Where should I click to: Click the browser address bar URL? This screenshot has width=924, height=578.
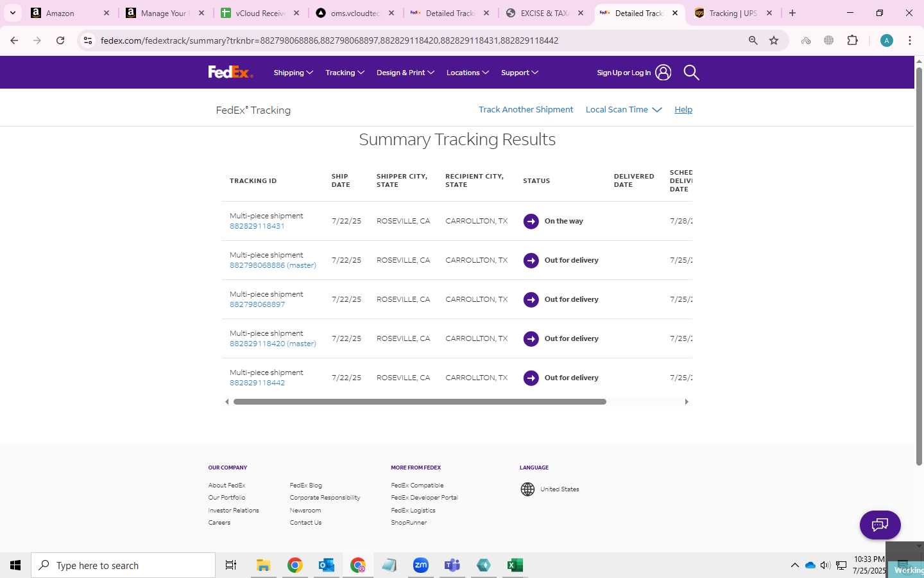point(329,40)
